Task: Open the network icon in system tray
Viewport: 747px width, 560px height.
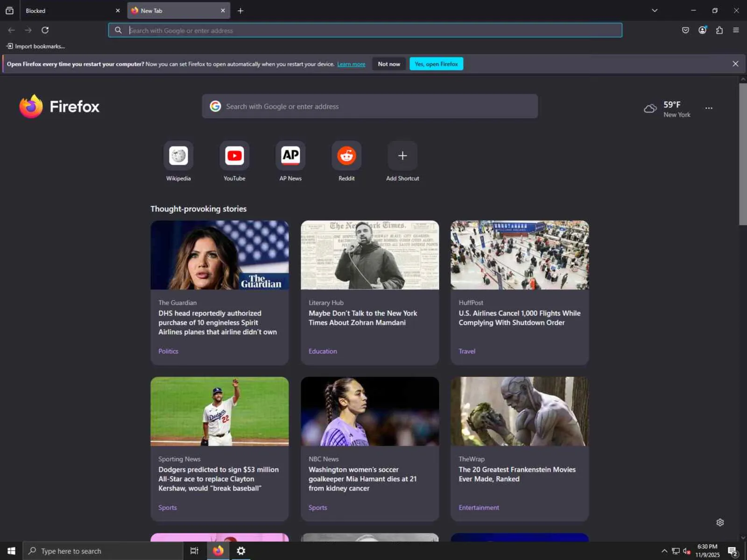Action: pyautogui.click(x=676, y=551)
